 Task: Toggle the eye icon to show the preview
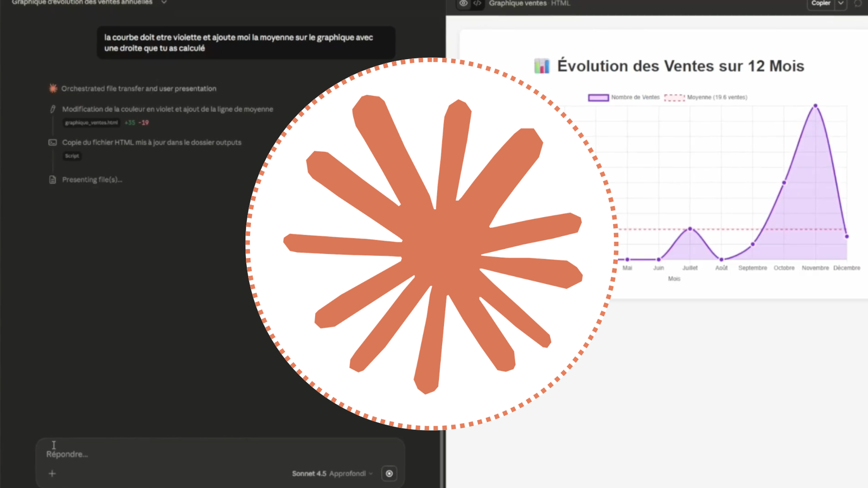(463, 4)
